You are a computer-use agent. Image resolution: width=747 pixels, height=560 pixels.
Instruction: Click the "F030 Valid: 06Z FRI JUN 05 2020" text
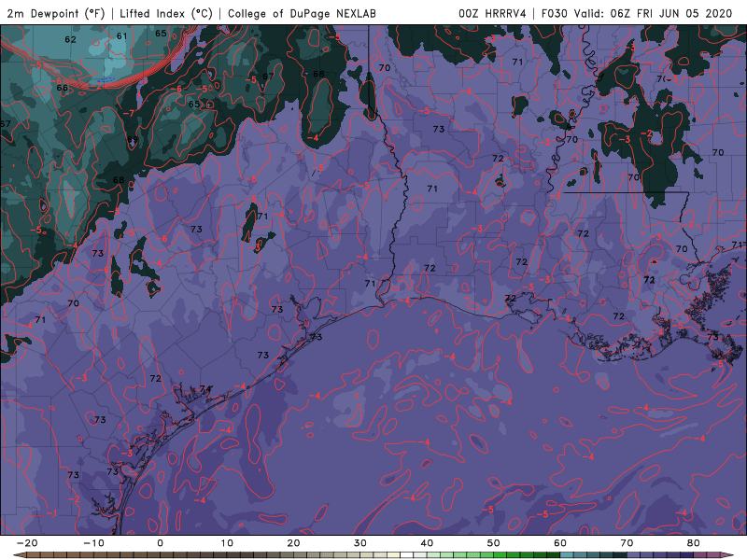[x=637, y=14]
